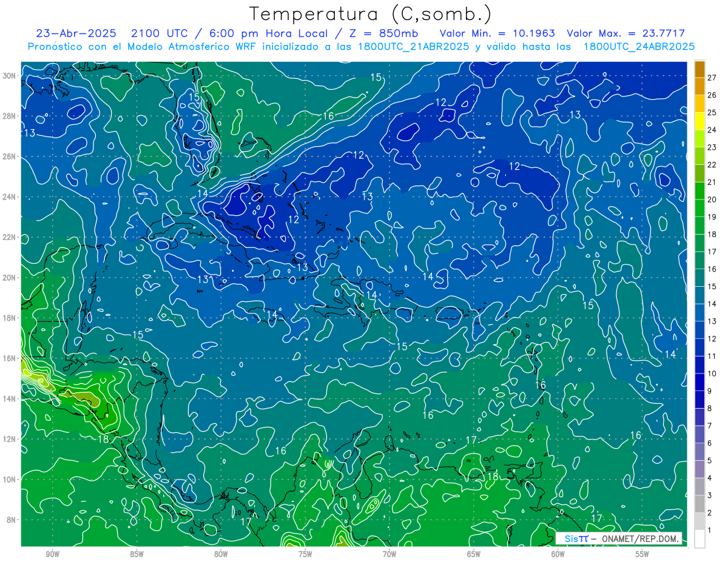
Task: Click the yellow swatch between 24 and 25
Action: click(699, 121)
